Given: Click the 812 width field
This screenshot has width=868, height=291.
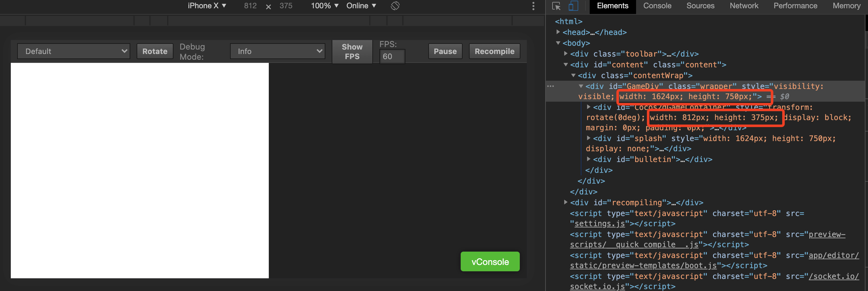Looking at the screenshot, I should coord(250,6).
